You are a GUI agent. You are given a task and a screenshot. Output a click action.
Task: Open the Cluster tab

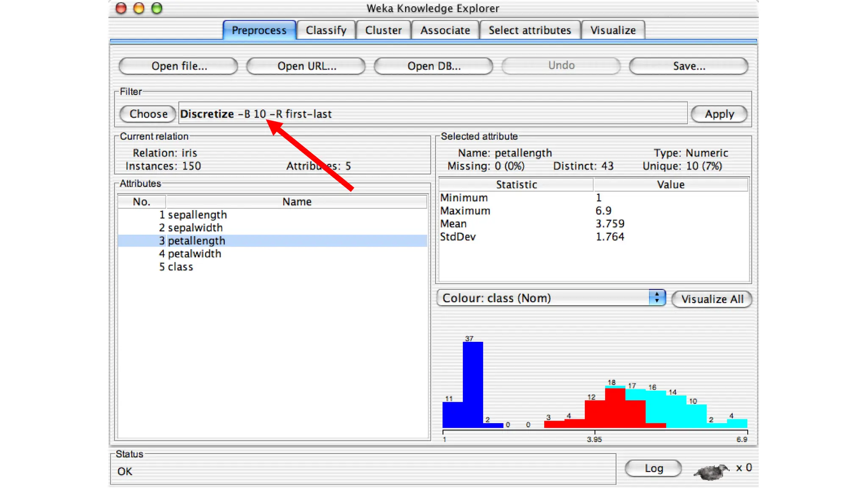pyautogui.click(x=383, y=30)
